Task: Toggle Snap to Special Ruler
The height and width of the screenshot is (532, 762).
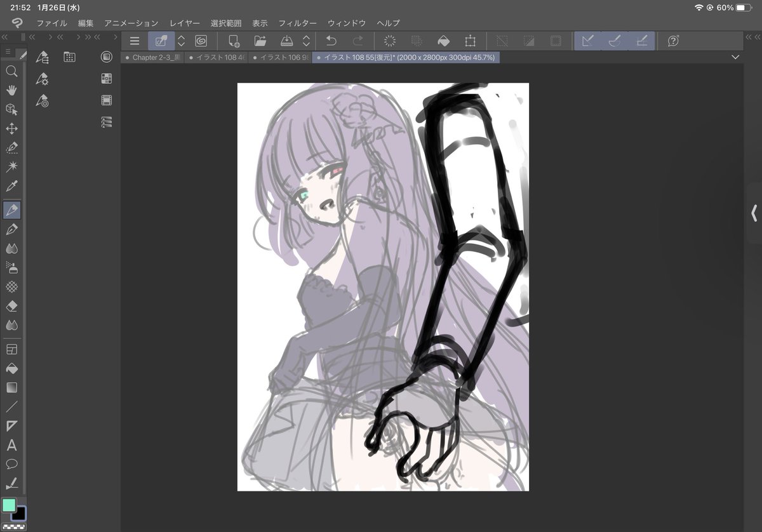Action: click(x=615, y=41)
